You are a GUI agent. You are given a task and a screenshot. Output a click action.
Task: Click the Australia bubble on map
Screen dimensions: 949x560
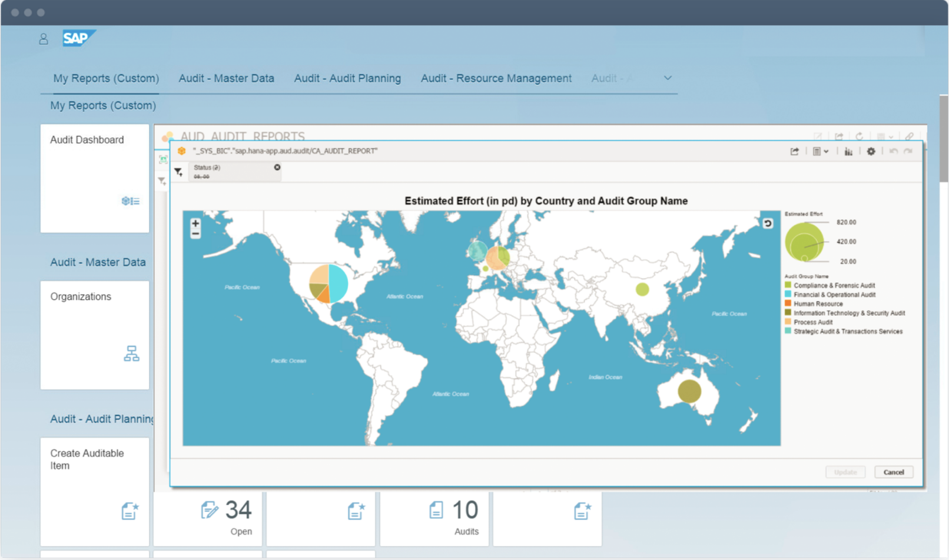coord(689,391)
